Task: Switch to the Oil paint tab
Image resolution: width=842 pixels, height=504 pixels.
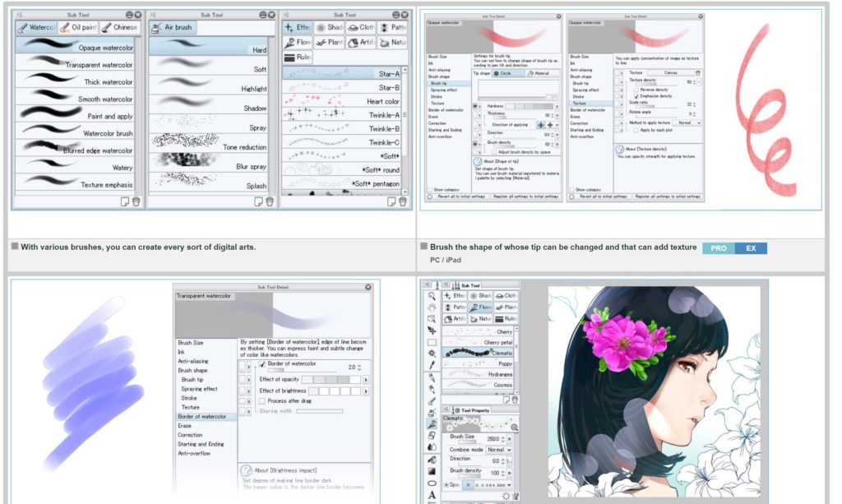Action: [76, 26]
